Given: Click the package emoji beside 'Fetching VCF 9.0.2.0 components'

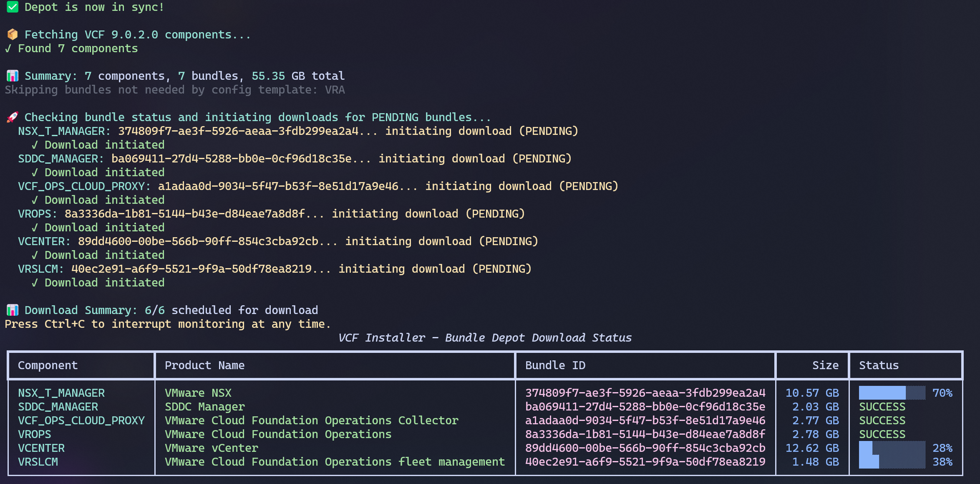Looking at the screenshot, I should (13, 35).
